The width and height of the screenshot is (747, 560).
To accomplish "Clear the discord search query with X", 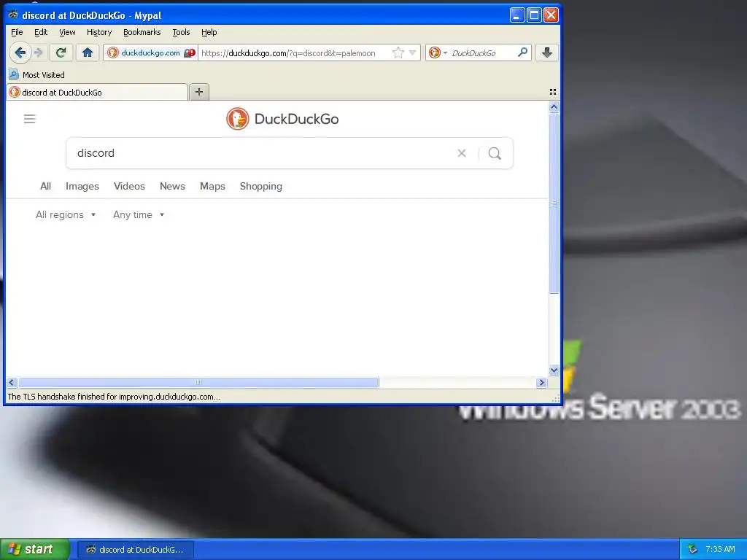I will point(462,153).
